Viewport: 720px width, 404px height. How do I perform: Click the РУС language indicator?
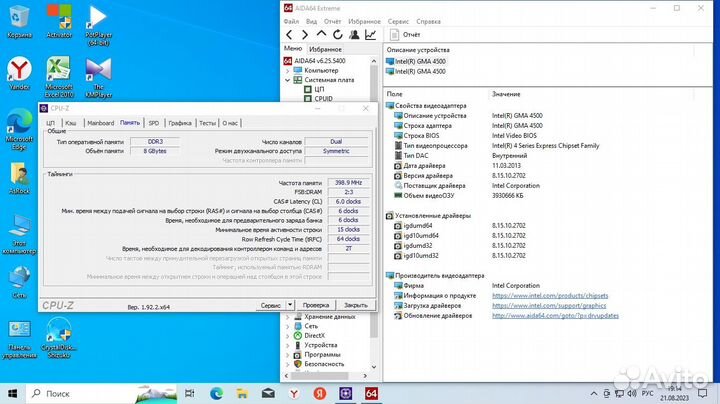click(647, 393)
